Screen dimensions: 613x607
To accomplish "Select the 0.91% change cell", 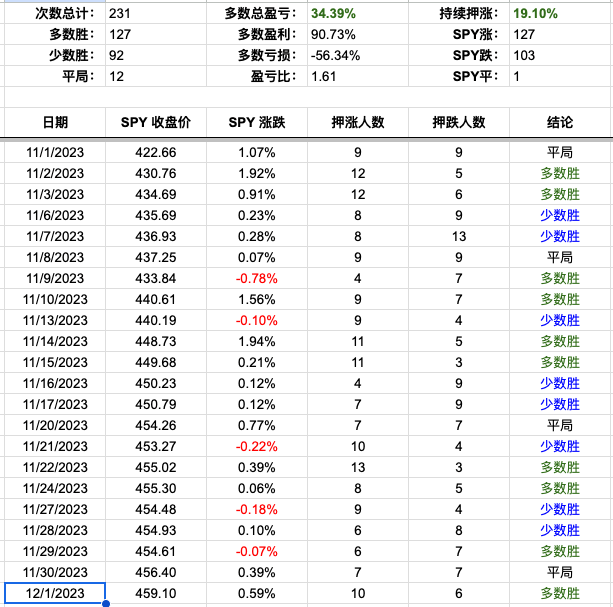I will 257,194.
